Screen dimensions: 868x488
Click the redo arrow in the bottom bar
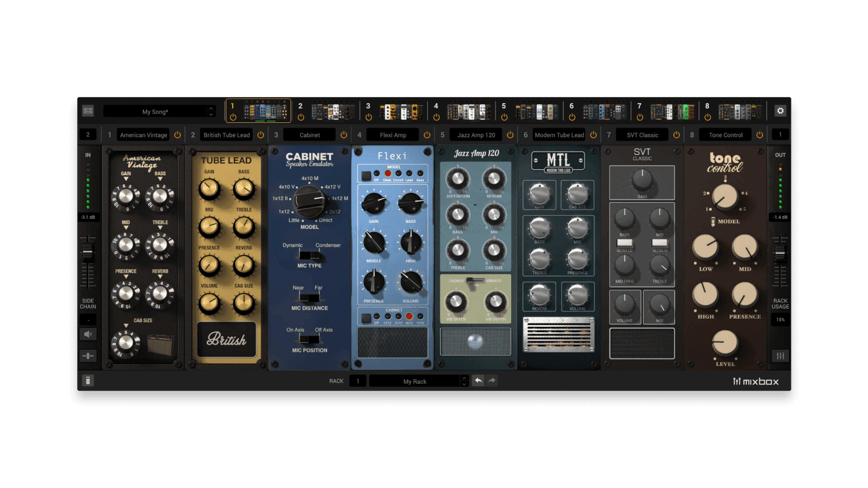click(491, 381)
